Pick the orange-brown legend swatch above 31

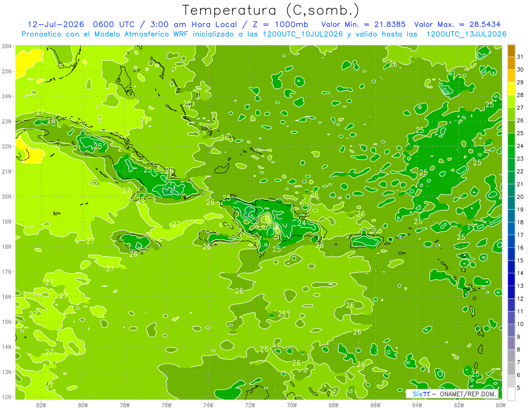pos(511,50)
